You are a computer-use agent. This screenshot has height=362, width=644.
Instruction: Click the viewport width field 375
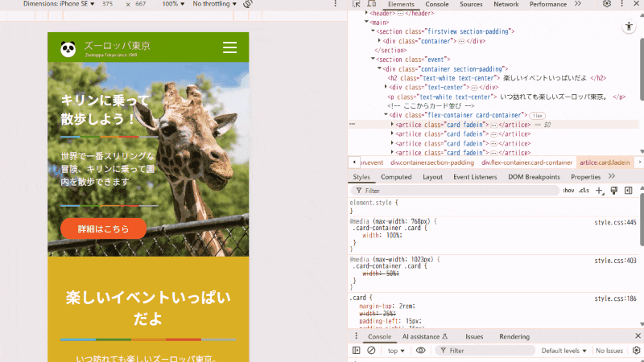(x=108, y=4)
